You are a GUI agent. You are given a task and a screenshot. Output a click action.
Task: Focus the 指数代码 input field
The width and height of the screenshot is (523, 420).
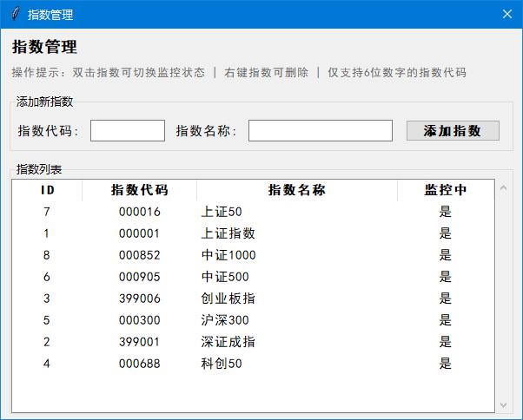(x=127, y=130)
